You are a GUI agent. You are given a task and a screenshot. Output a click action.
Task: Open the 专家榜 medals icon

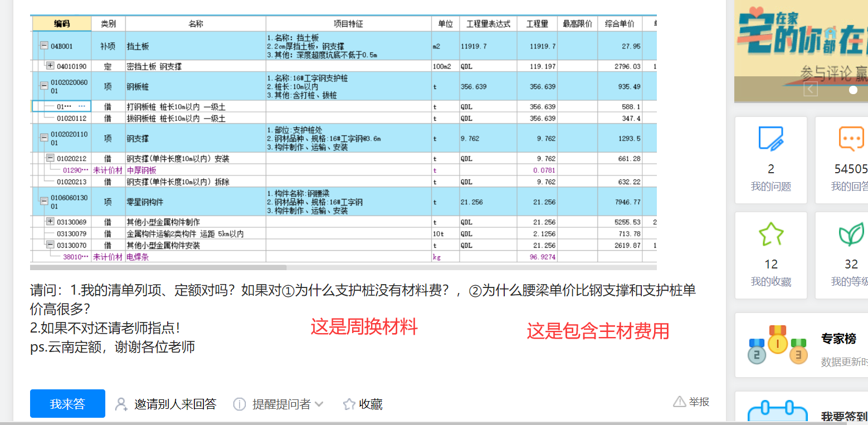777,345
